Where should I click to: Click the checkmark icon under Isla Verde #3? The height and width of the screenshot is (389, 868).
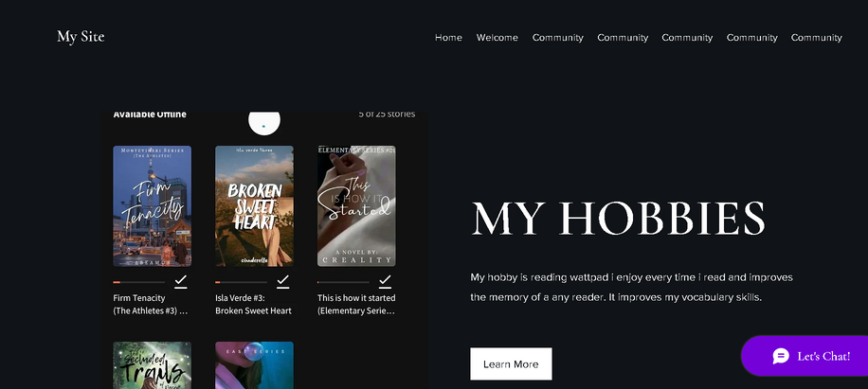click(282, 281)
